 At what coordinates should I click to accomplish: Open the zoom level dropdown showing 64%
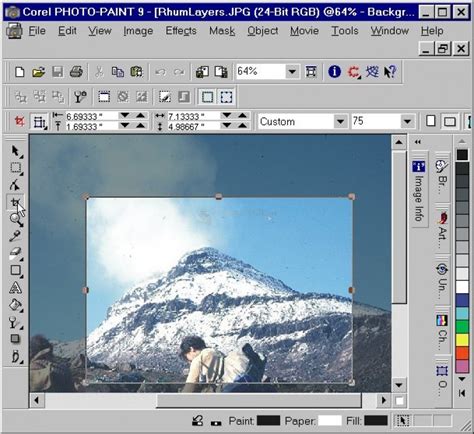click(292, 72)
